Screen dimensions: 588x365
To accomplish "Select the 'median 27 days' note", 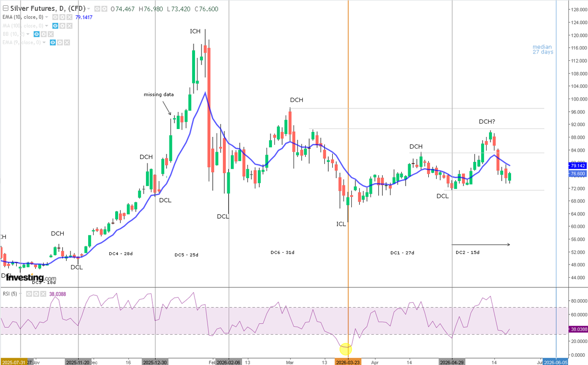I will pyautogui.click(x=543, y=49).
